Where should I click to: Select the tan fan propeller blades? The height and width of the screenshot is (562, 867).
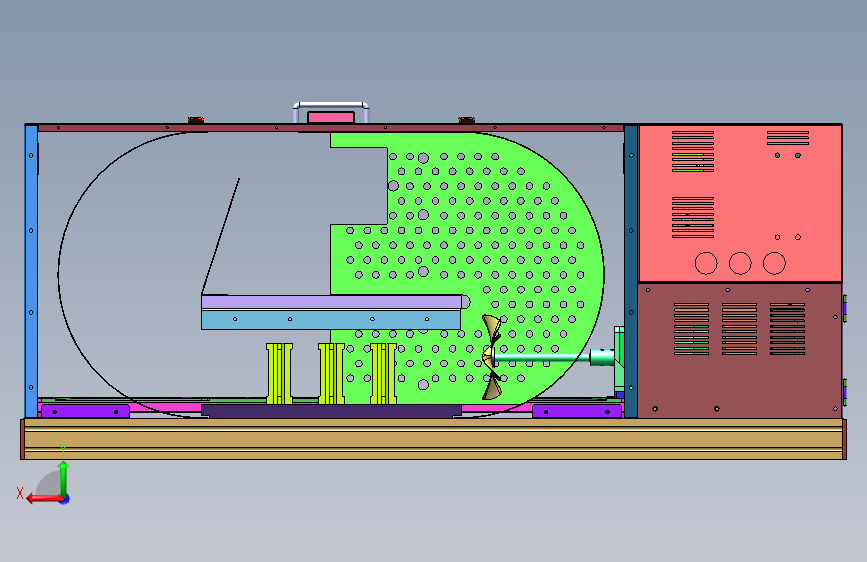click(x=491, y=357)
